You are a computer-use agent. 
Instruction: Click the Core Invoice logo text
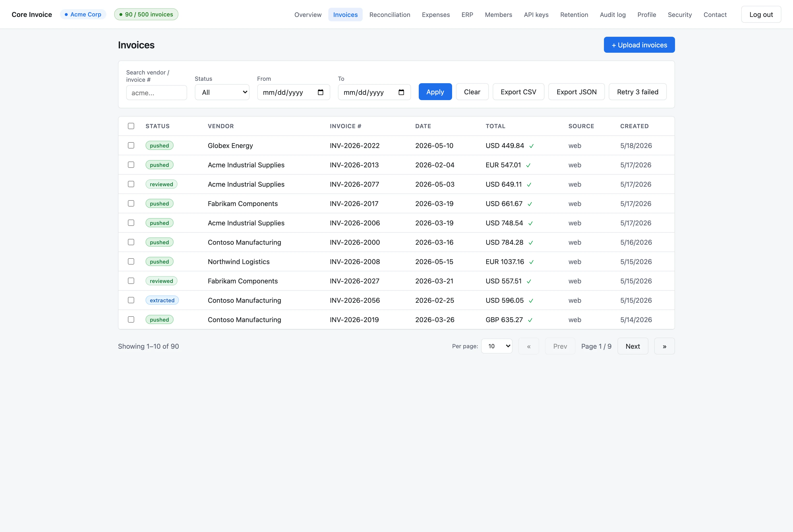(x=32, y=15)
